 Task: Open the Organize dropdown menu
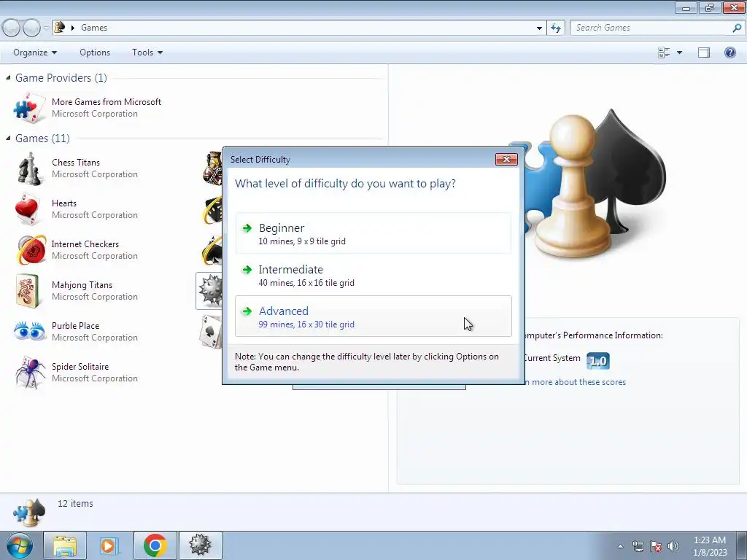(35, 52)
